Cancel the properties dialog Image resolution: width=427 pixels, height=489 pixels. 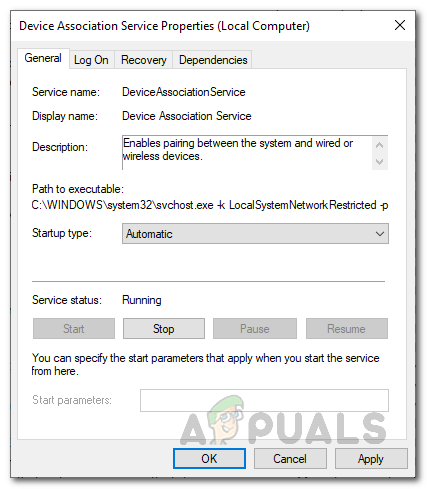pyautogui.click(x=290, y=459)
